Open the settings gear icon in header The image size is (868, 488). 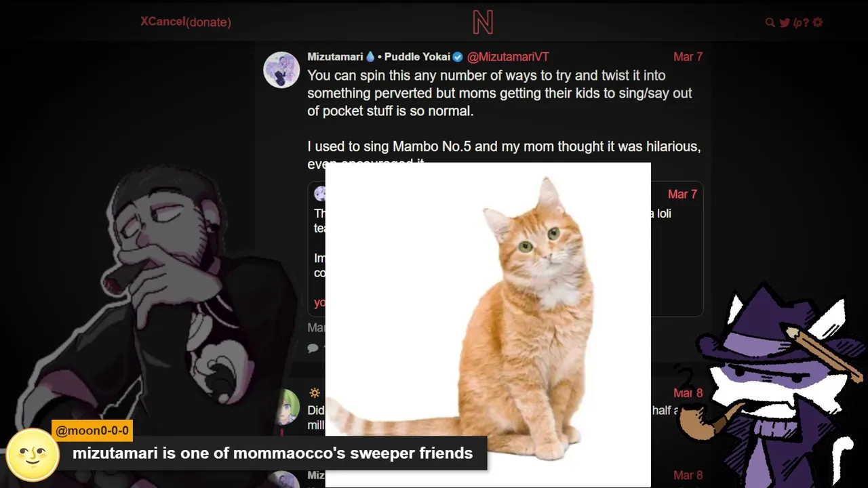click(818, 22)
